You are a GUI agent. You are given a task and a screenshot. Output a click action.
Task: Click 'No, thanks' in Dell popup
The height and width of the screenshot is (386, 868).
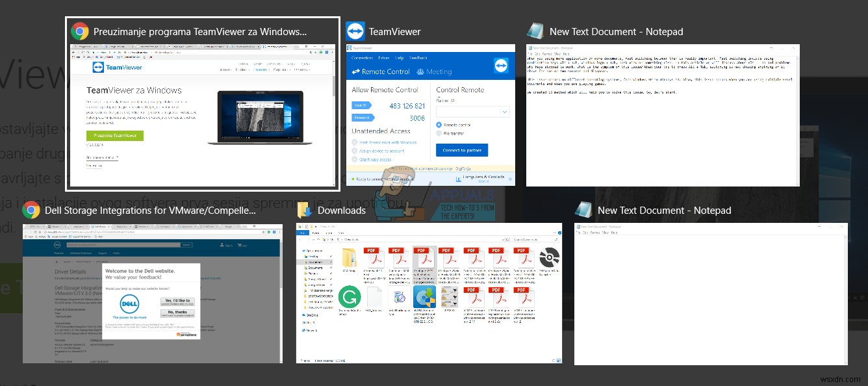click(177, 314)
